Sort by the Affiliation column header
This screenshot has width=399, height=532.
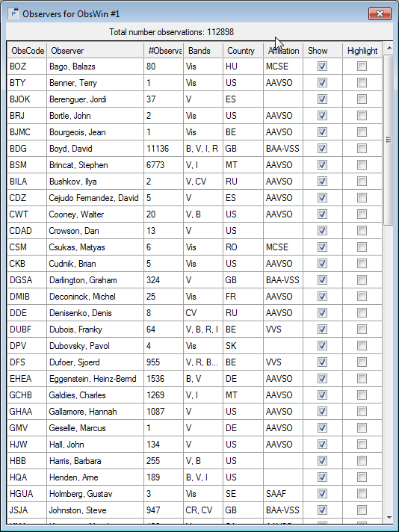pyautogui.click(x=283, y=51)
